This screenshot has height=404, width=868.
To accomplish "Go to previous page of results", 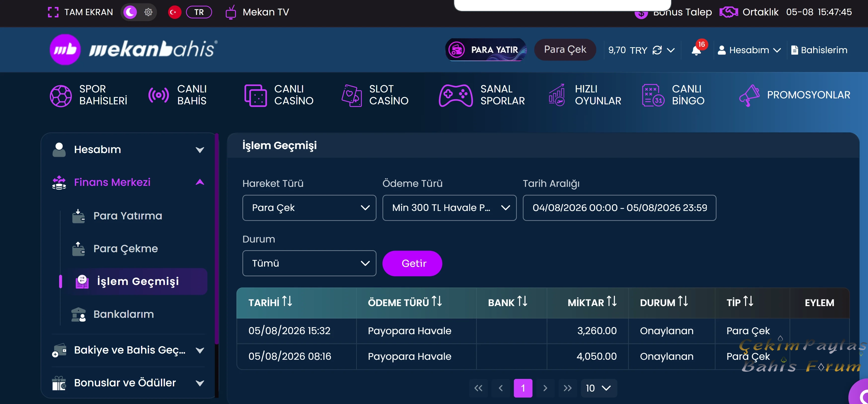I will pos(501,388).
